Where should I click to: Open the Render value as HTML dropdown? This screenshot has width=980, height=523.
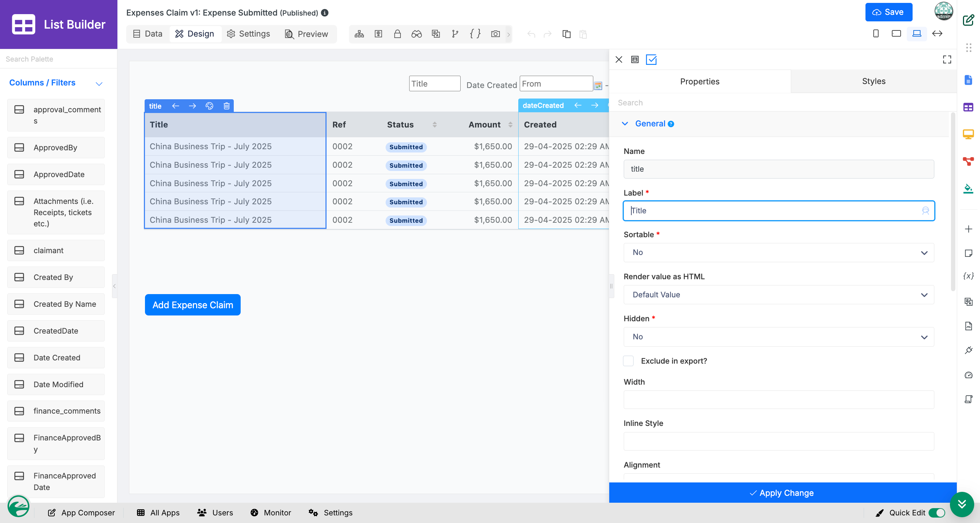click(x=778, y=294)
